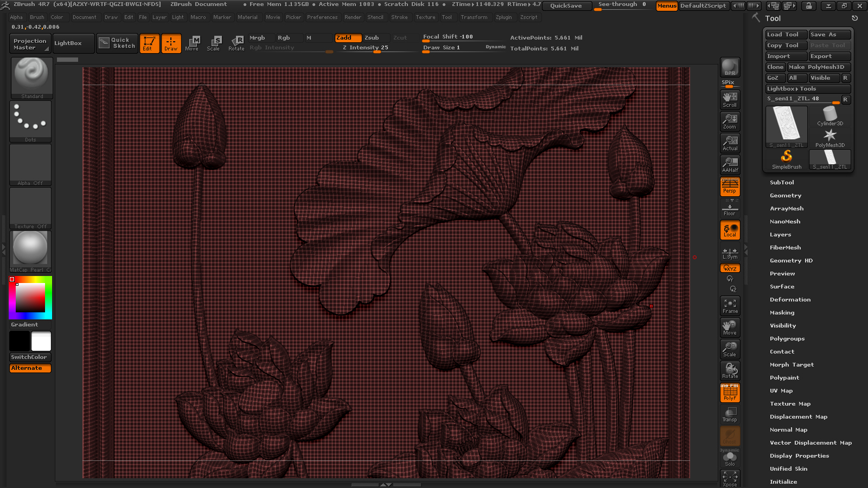This screenshot has height=488, width=868.
Task: Toggle PolyF wireframe display
Action: pos(730,393)
